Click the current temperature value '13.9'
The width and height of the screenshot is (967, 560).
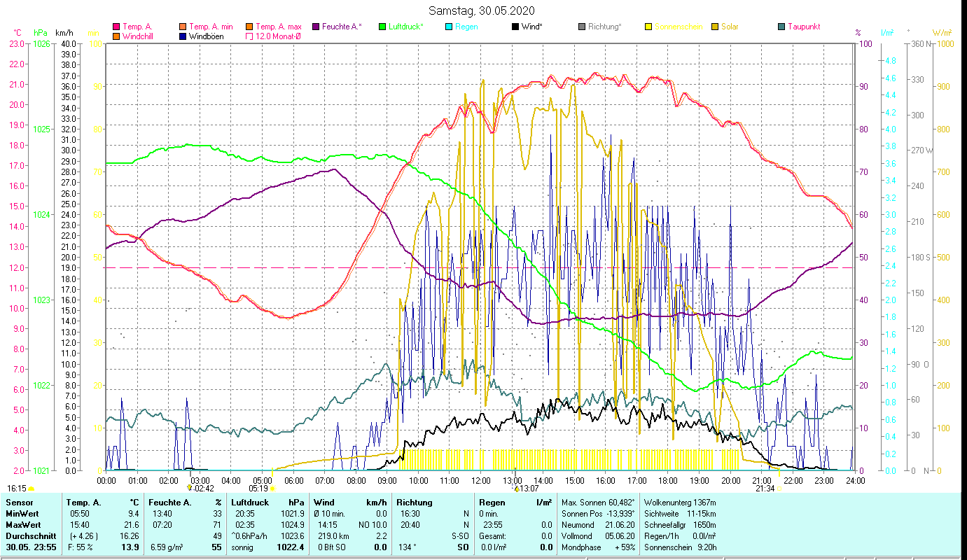[130, 547]
